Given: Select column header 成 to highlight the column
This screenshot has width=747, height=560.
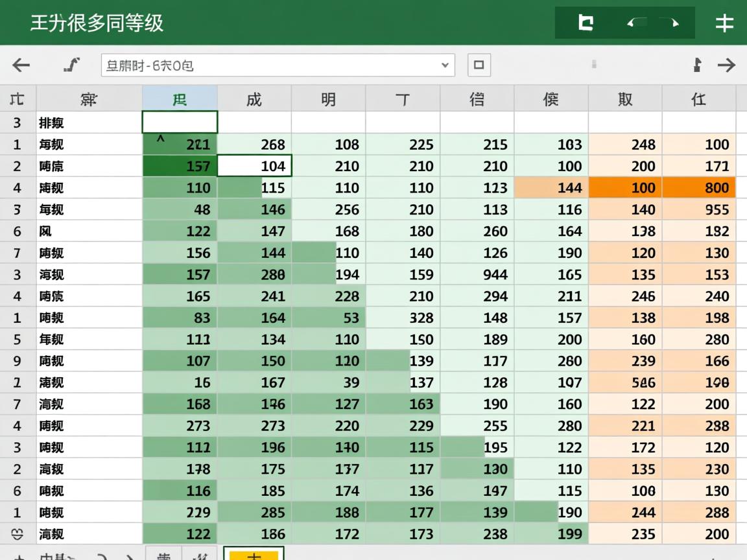Looking at the screenshot, I should tap(254, 99).
